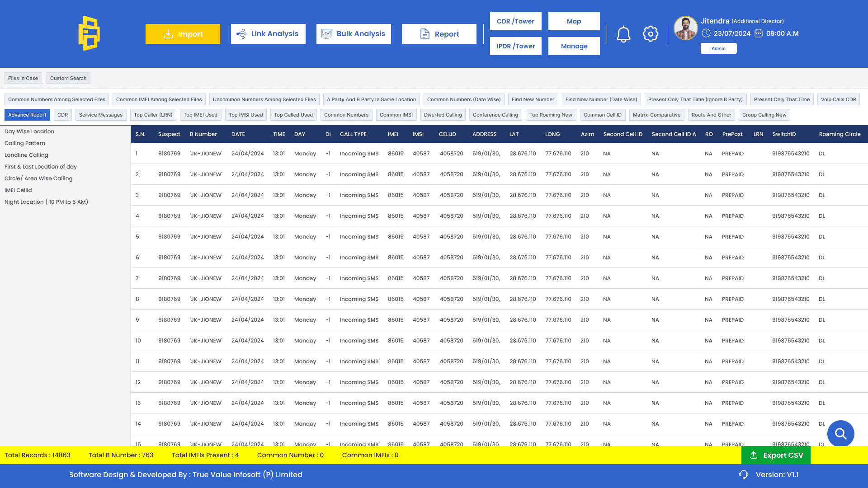
Task: Select Common Numbers (Date Wise)
Action: 464,99
